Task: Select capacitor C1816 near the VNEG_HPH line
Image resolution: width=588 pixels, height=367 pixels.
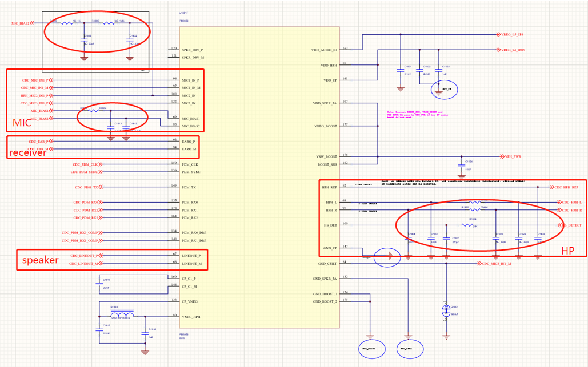Action: point(145,333)
